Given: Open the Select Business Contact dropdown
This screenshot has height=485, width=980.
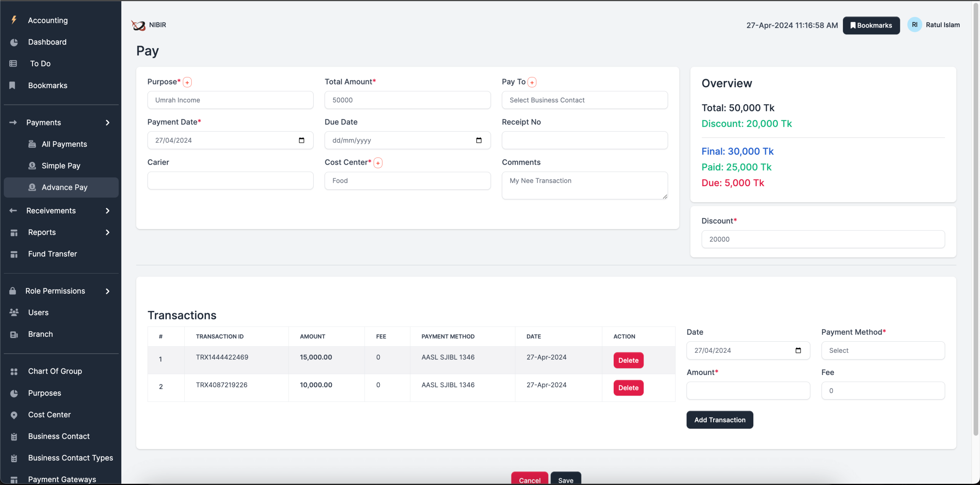Looking at the screenshot, I should 584,100.
